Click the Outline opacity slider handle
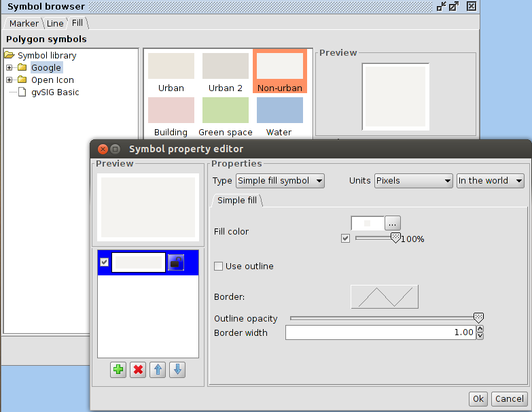Image resolution: width=532 pixels, height=412 pixels. pos(478,318)
